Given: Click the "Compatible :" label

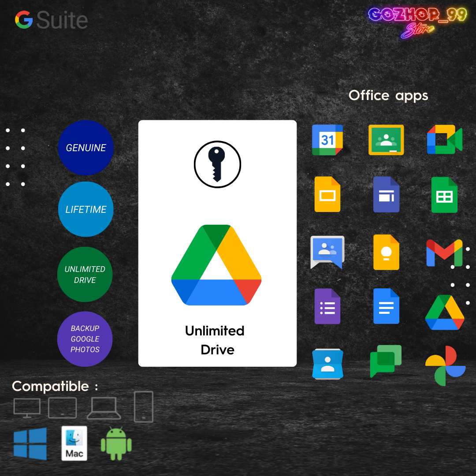Looking at the screenshot, I should [x=55, y=387].
